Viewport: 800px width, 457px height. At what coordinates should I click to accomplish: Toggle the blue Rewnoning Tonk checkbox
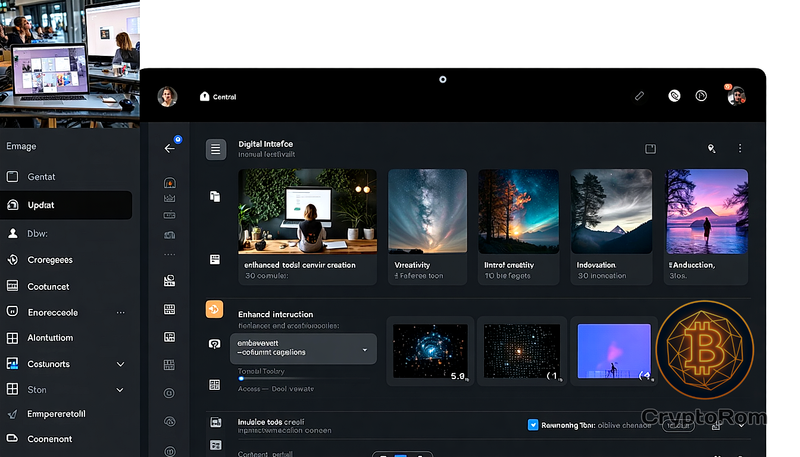tap(533, 424)
